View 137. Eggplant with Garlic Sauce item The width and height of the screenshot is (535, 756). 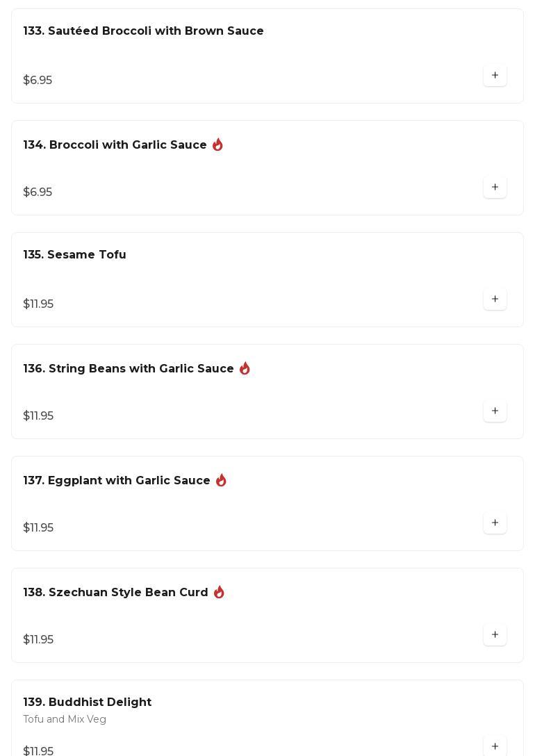117,481
